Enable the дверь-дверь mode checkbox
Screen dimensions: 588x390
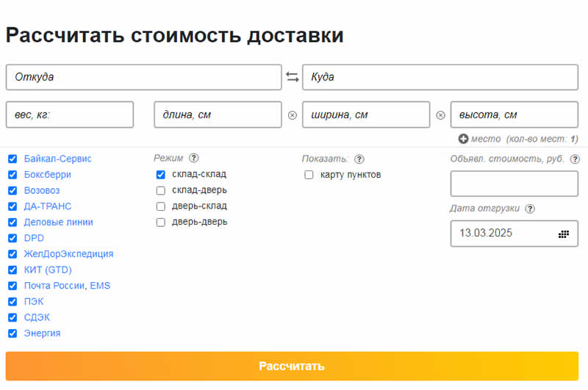pyautogui.click(x=160, y=223)
